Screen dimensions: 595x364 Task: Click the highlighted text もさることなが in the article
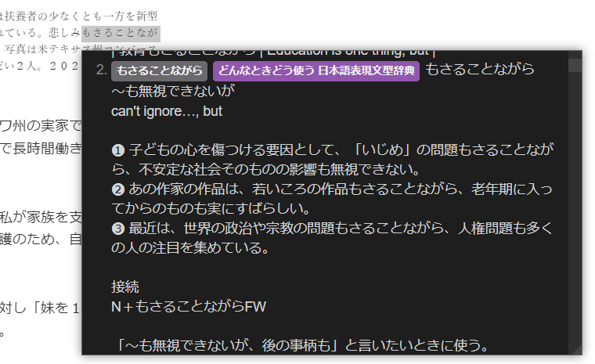121,34
